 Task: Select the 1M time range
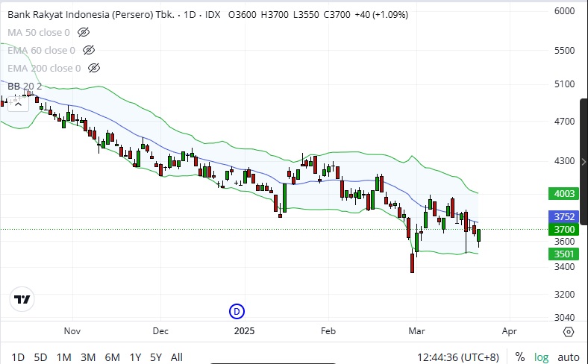pyautogui.click(x=63, y=357)
